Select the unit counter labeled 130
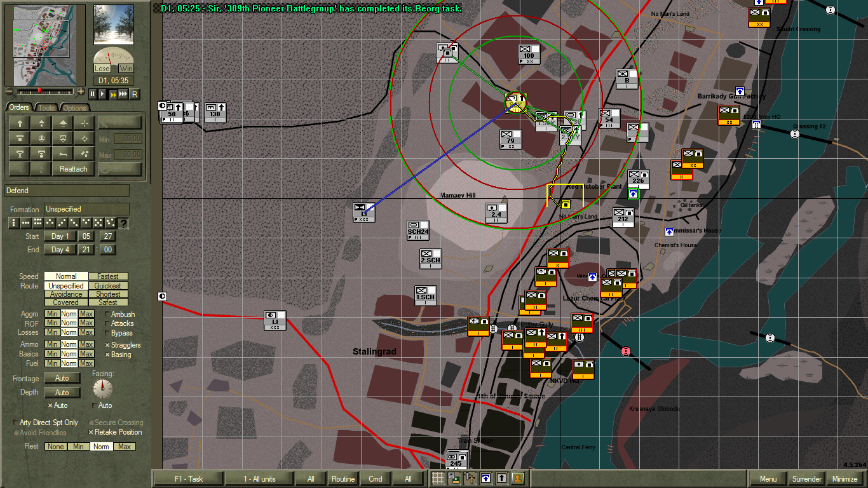The height and width of the screenshot is (488, 868). 215,112
